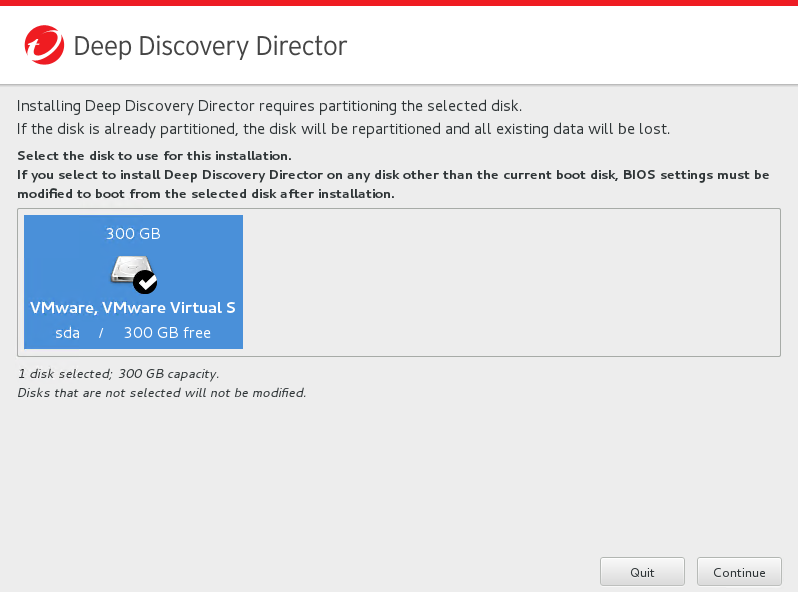Click the red bar at the window top
Image resolution: width=798 pixels, height=592 pixels.
tap(399, 3)
